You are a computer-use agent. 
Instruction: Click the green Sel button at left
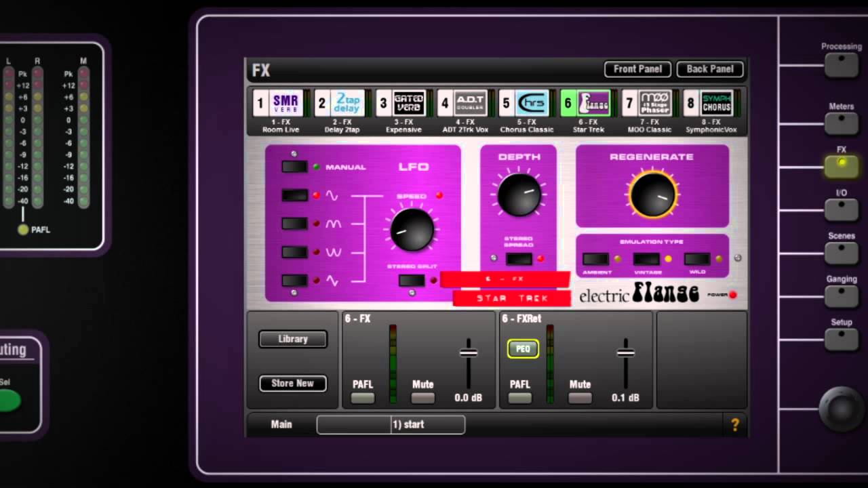pyautogui.click(x=8, y=401)
